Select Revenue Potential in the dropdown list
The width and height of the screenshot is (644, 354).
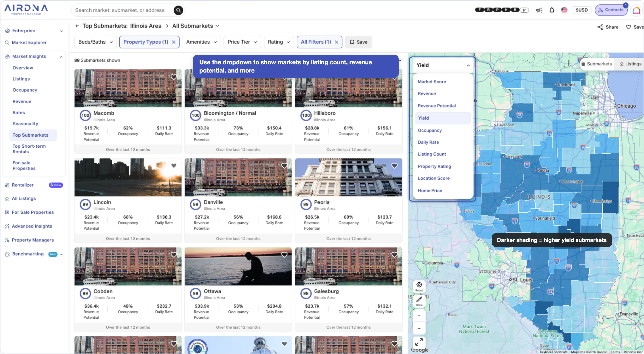[437, 106]
